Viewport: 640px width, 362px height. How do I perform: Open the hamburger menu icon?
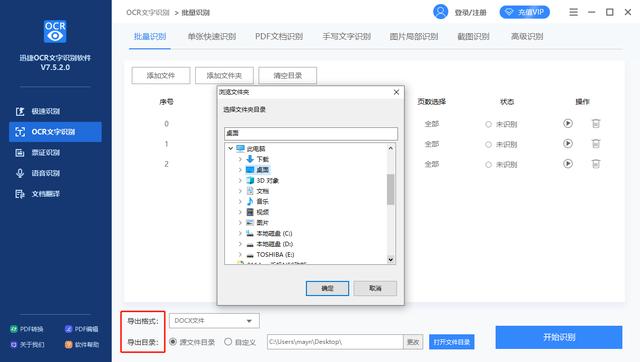(573, 12)
